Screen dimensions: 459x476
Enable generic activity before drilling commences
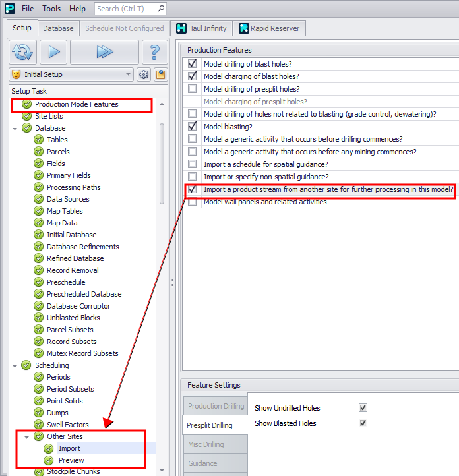point(192,138)
